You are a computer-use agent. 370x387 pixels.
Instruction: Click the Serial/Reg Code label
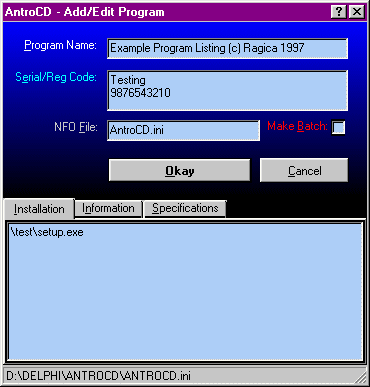[x=56, y=77]
